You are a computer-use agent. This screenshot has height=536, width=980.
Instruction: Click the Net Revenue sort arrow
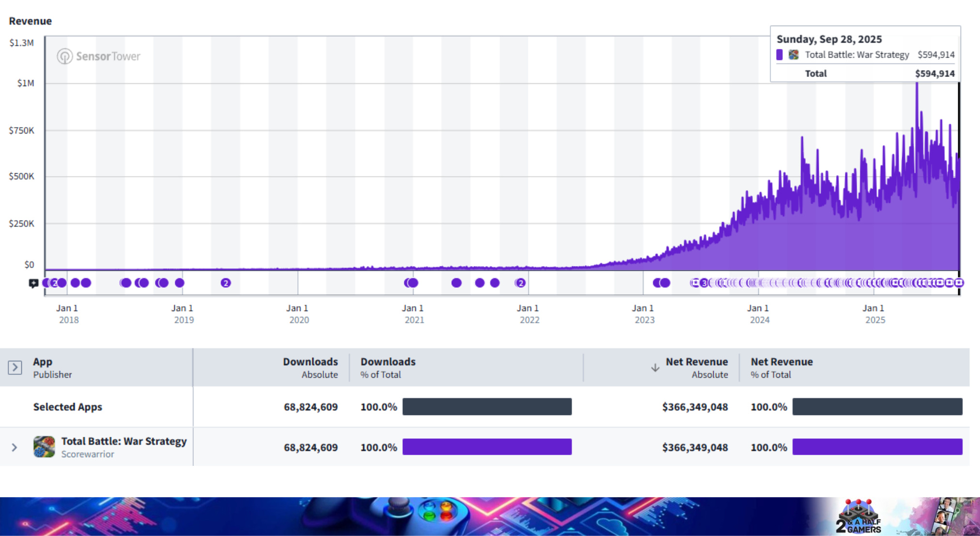tap(655, 368)
